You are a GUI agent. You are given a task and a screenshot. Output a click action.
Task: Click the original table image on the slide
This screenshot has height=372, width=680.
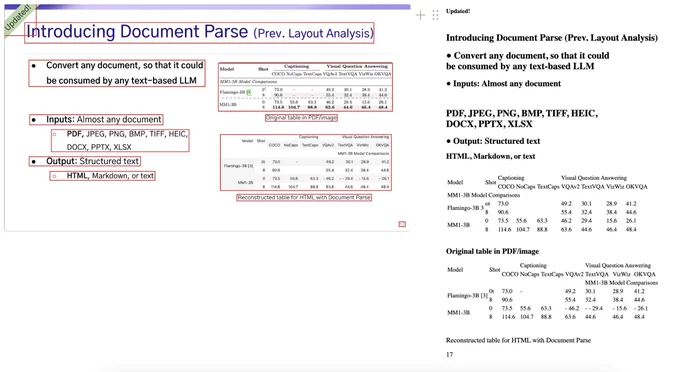(305, 87)
